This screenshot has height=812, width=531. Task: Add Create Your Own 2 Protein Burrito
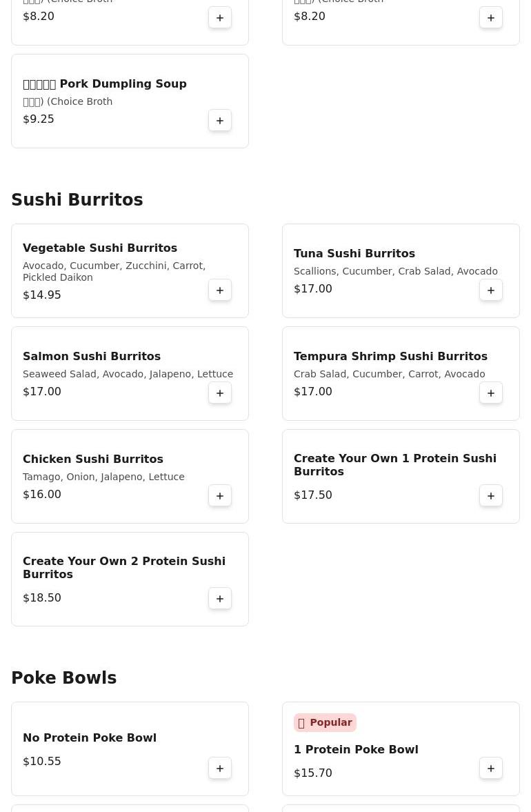point(220,599)
